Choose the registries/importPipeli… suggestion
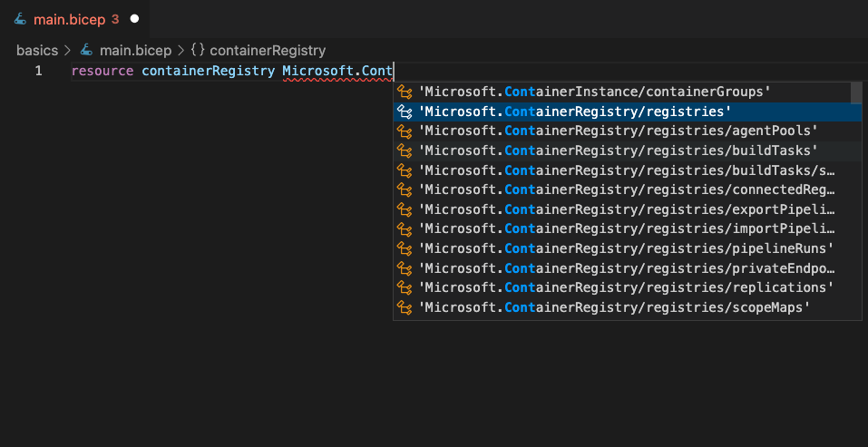The width and height of the screenshot is (868, 447). point(628,229)
